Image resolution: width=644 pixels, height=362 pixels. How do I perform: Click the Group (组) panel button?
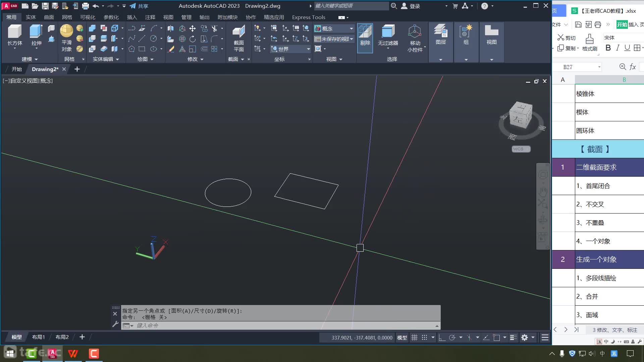click(466, 35)
